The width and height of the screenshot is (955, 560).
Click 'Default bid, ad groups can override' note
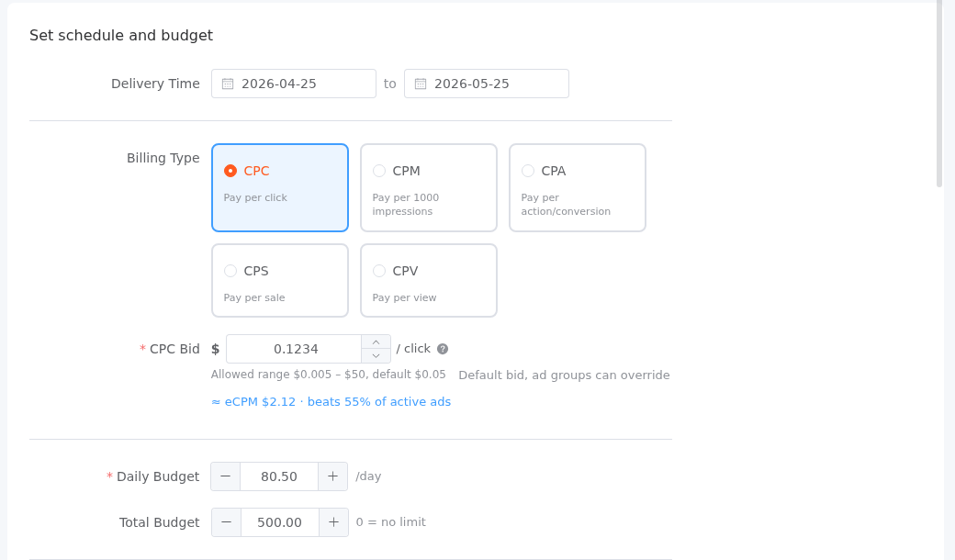tap(564, 375)
